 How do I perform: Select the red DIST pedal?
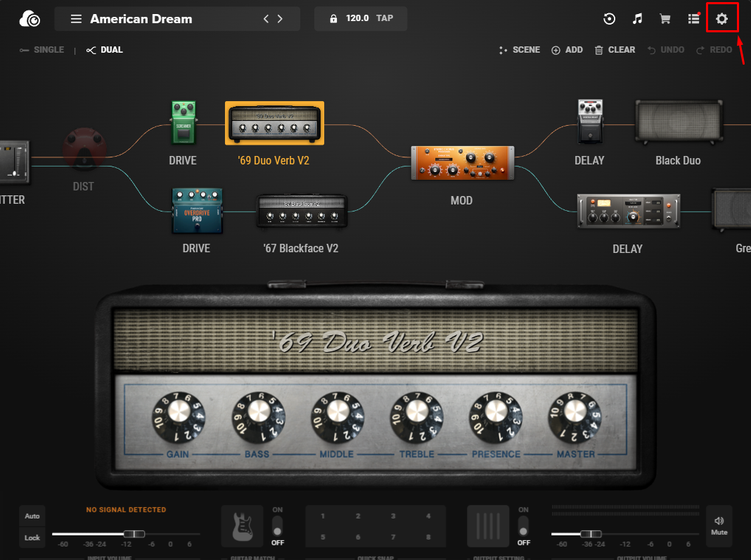84,150
